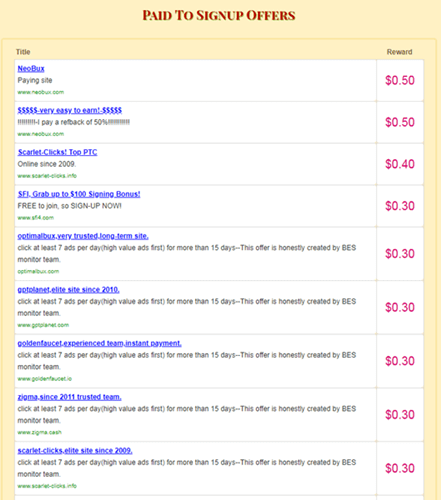The height and width of the screenshot is (500, 441).
Task: Click www.neobux.com under 'Paying site'
Action: click(41, 92)
